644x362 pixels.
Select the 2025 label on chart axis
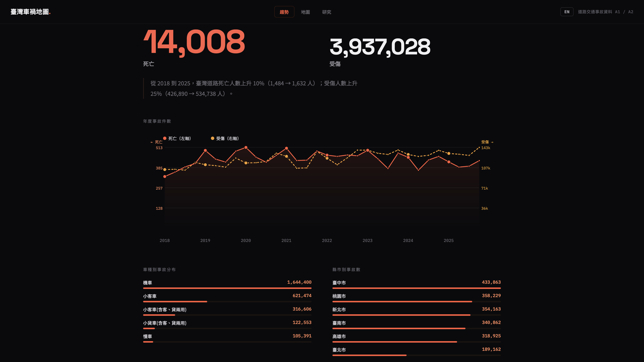(449, 240)
